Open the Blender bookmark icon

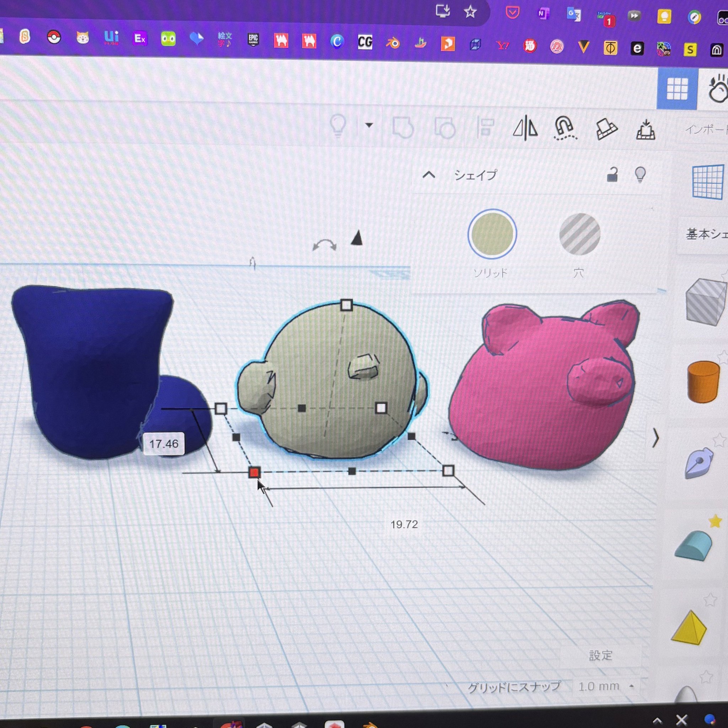(393, 43)
